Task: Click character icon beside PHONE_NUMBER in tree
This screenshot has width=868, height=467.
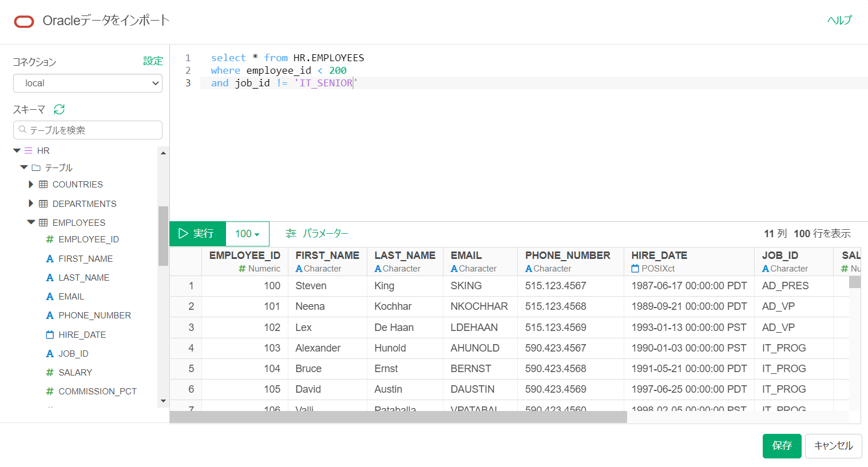Action: 50,316
